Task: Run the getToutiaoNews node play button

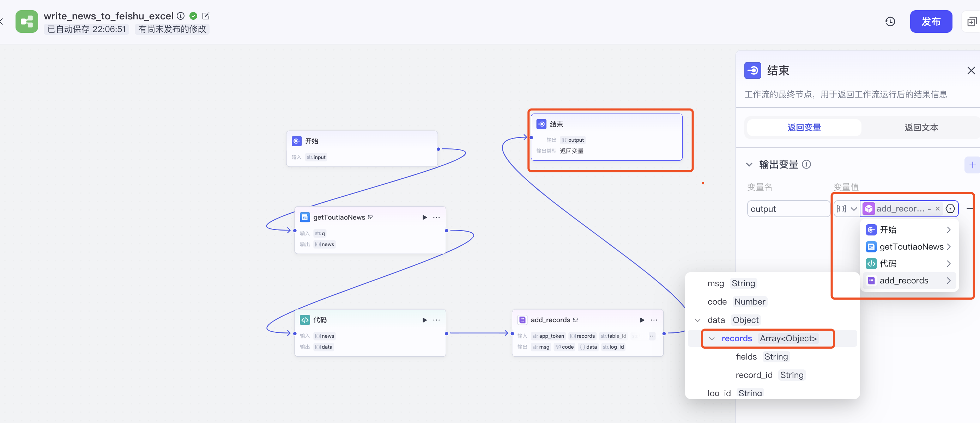Action: coord(425,217)
